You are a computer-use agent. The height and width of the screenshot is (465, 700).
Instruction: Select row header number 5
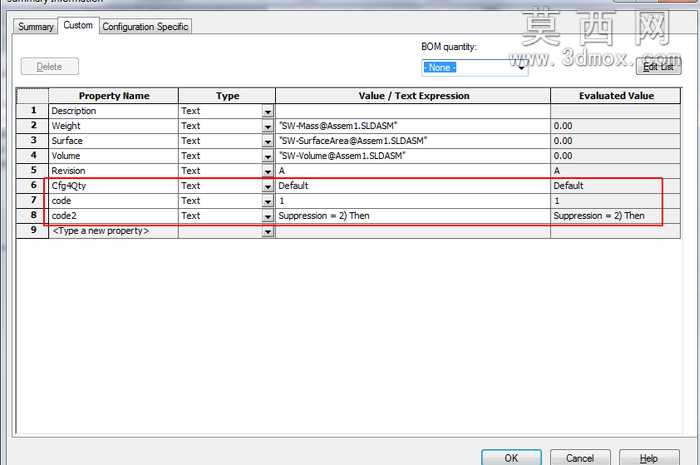pyautogui.click(x=33, y=170)
